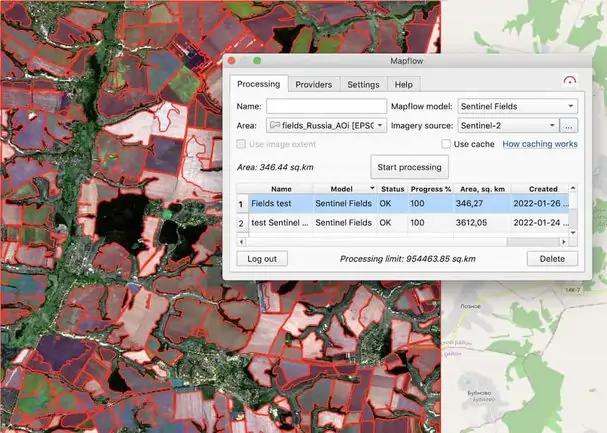Click horizontal scrollbar left arrow
607x433 pixels.
point(241,242)
